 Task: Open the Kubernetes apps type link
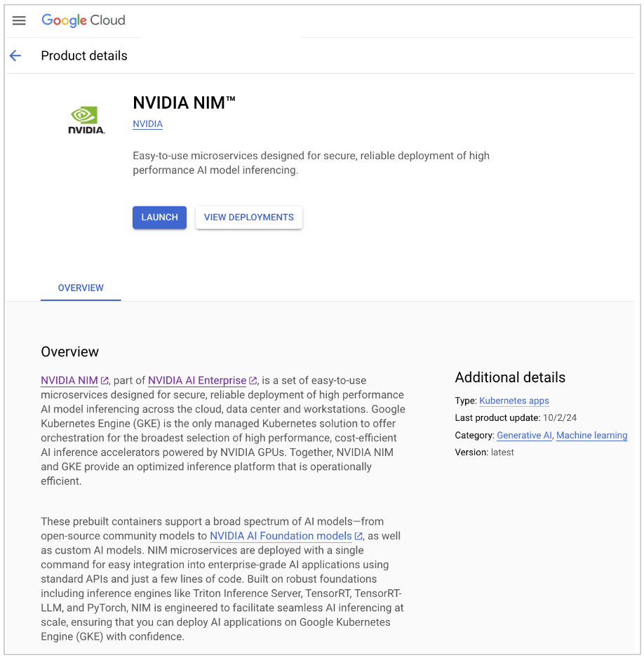[x=514, y=401]
